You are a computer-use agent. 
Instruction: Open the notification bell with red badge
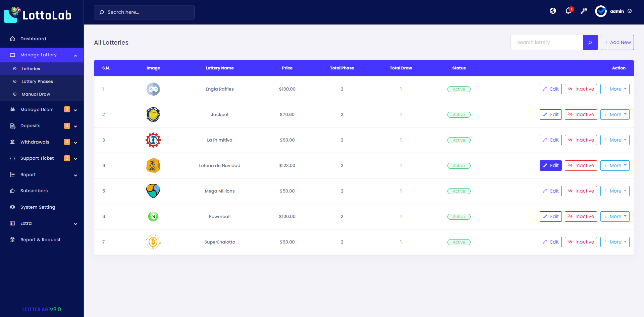pos(568,11)
